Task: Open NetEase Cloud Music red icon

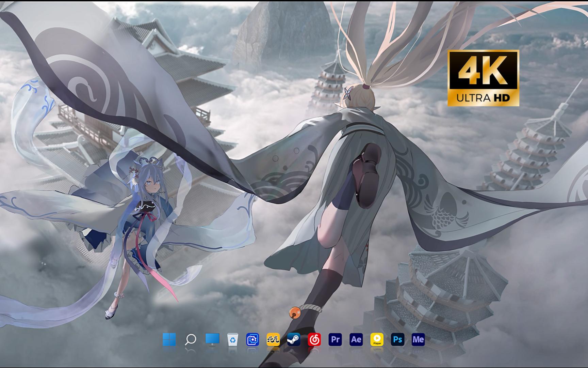Action: 314,339
